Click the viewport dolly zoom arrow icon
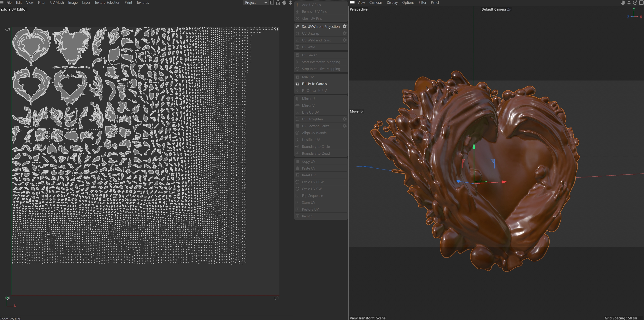644x320 pixels. click(x=629, y=3)
